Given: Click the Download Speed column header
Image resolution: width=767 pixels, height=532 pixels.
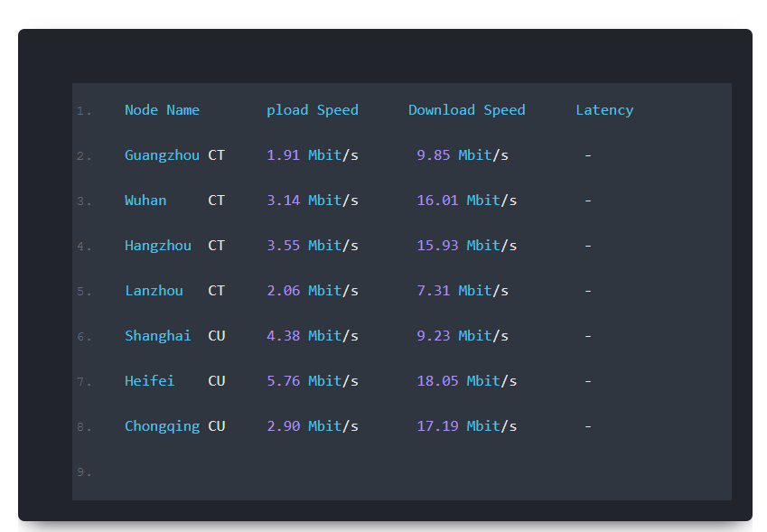Looking at the screenshot, I should pos(466,109).
